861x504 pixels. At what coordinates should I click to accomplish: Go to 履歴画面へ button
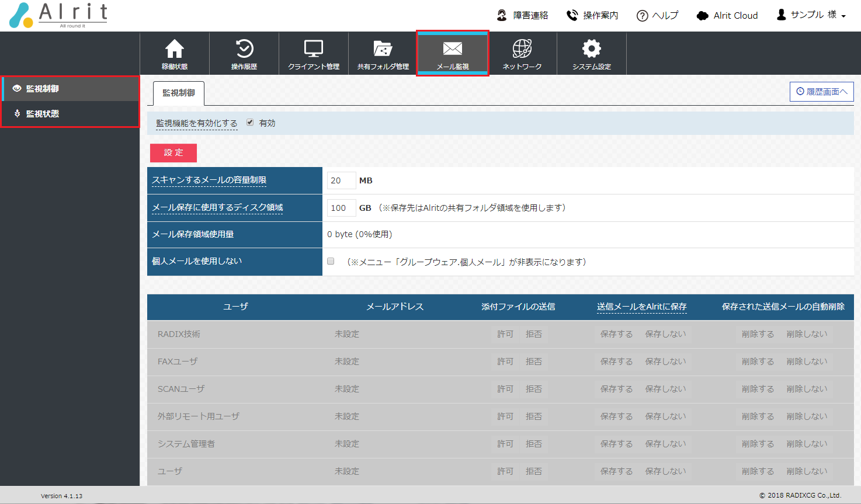coord(822,92)
